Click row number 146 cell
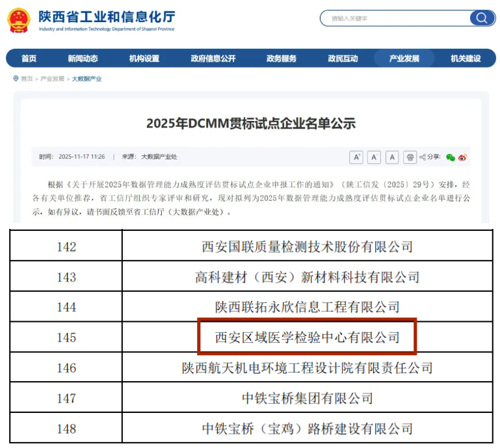Image resolution: width=500 pixels, height=448 pixels. [66, 368]
